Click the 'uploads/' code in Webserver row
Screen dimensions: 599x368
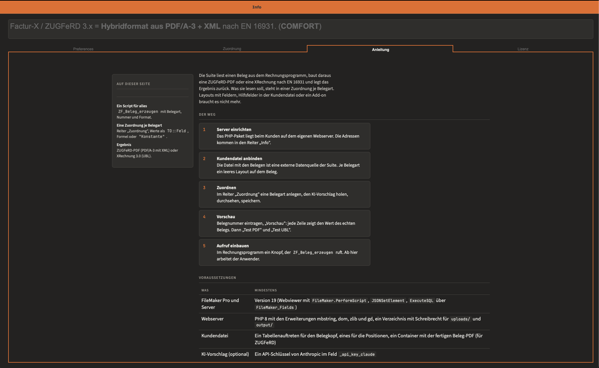click(461, 319)
